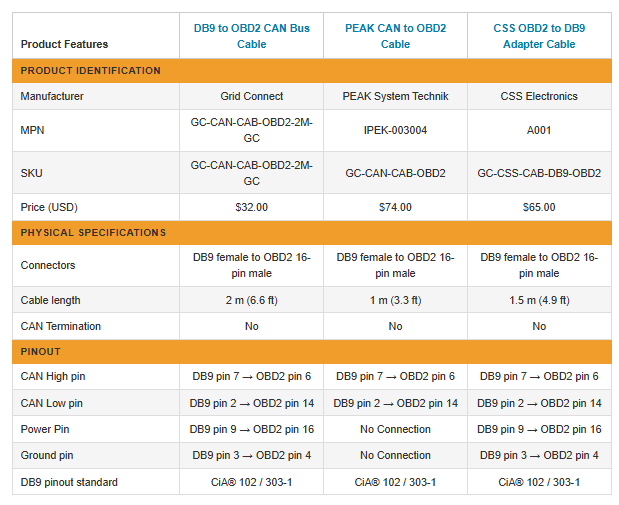Select the CSS Electronics cell
The height and width of the screenshot is (505, 619).
(539, 96)
